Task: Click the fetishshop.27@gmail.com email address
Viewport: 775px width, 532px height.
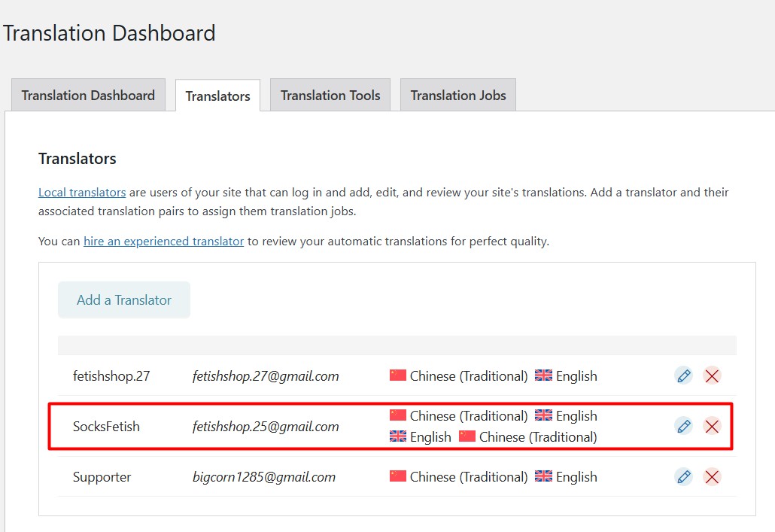Action: point(266,376)
